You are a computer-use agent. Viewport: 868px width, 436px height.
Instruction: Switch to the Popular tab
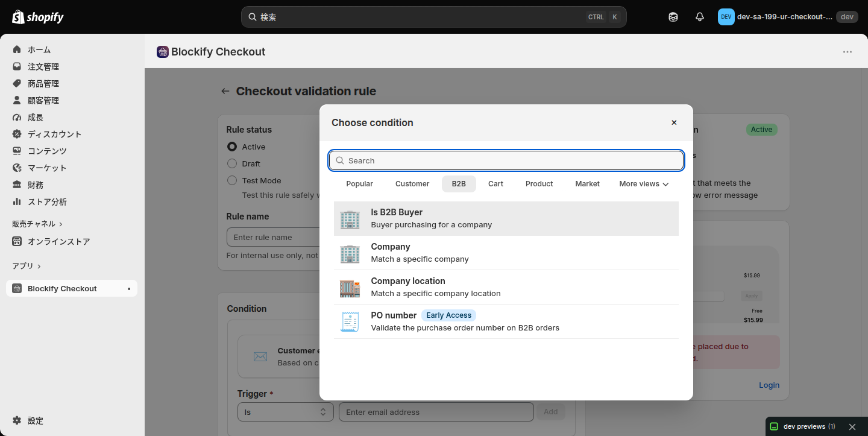click(360, 184)
